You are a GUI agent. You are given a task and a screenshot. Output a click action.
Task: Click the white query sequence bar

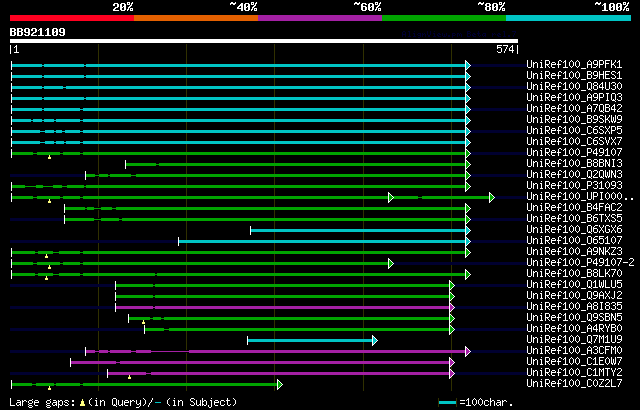(x=264, y=41)
